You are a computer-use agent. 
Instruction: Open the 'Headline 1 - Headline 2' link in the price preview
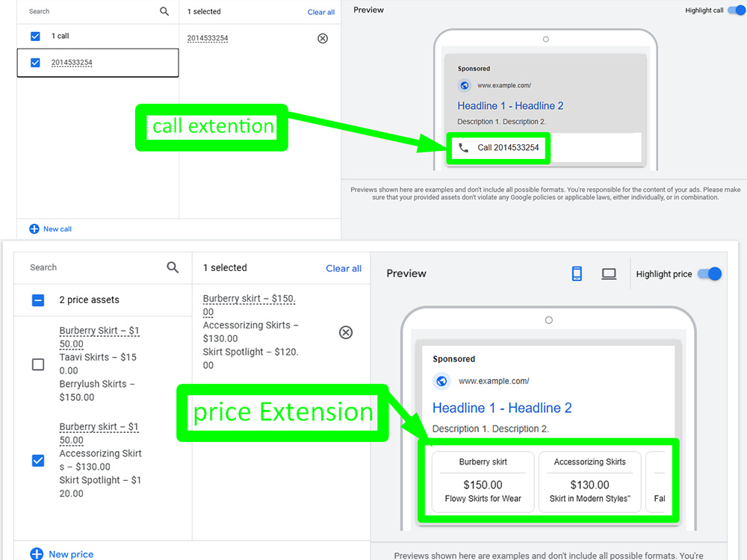pos(502,408)
